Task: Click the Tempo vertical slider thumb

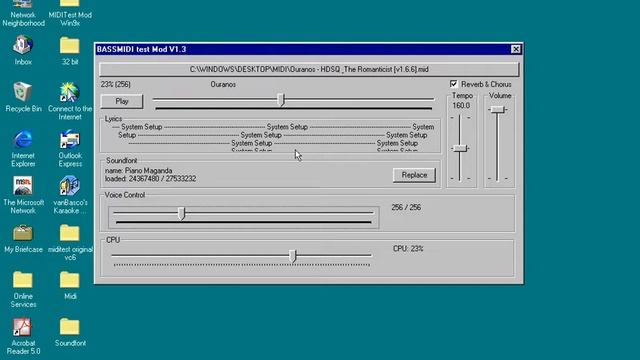Action: click(460, 148)
